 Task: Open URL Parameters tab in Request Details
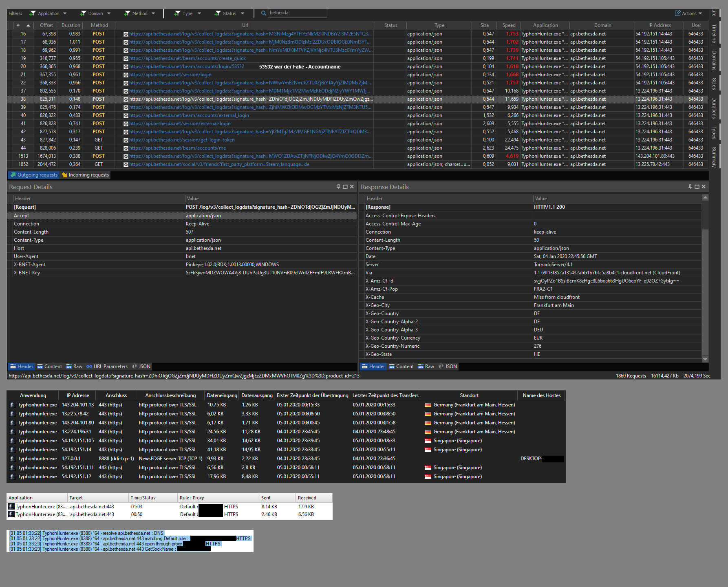tap(107, 366)
